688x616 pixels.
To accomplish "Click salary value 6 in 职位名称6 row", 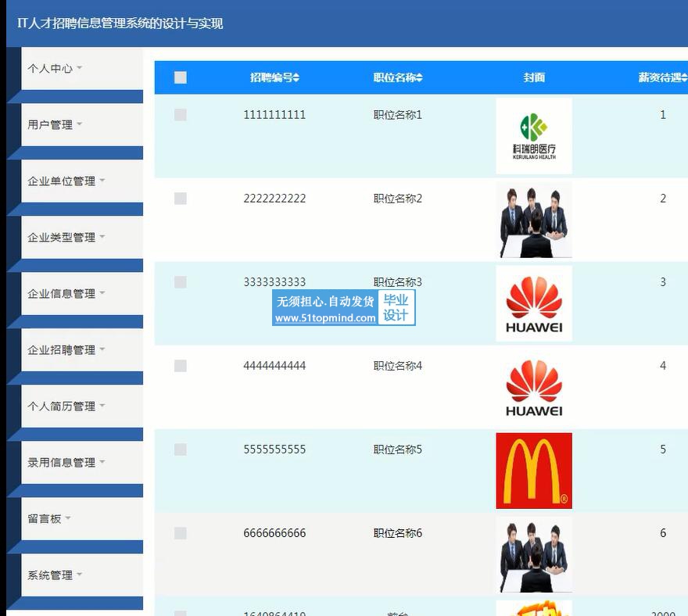I will [x=663, y=533].
